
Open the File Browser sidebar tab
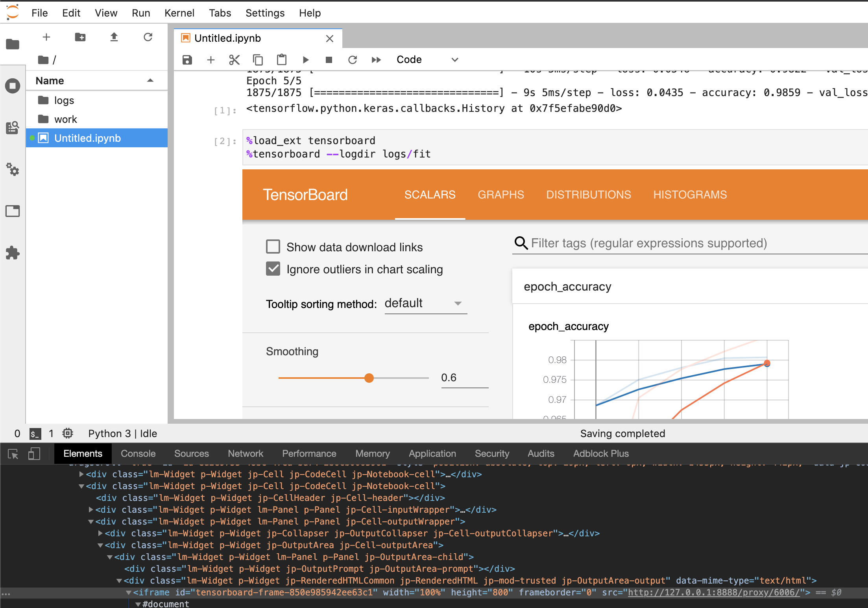pos(13,44)
